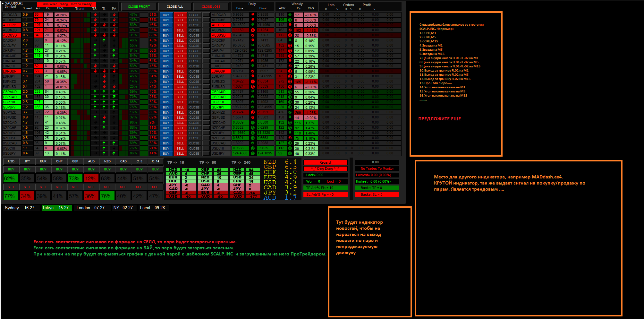
Task: Click 'Calm When Trading, Don't be Greedy' banner
Action: (66, 4)
